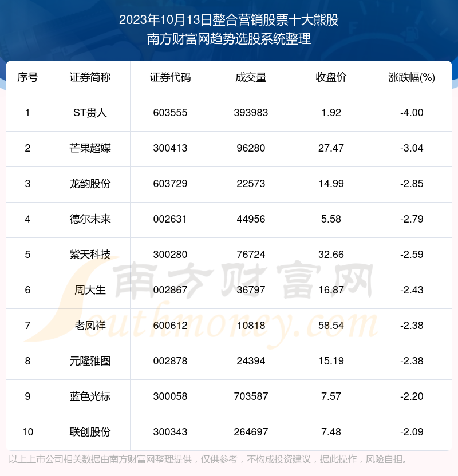Click the 证券简称 column header
458x476 pixels.
(90, 78)
